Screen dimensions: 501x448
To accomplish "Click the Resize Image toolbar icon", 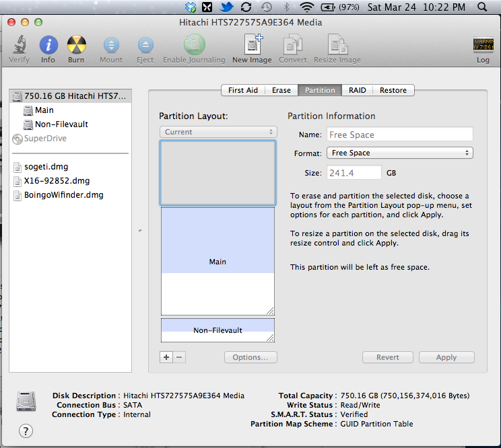I will click(x=337, y=44).
